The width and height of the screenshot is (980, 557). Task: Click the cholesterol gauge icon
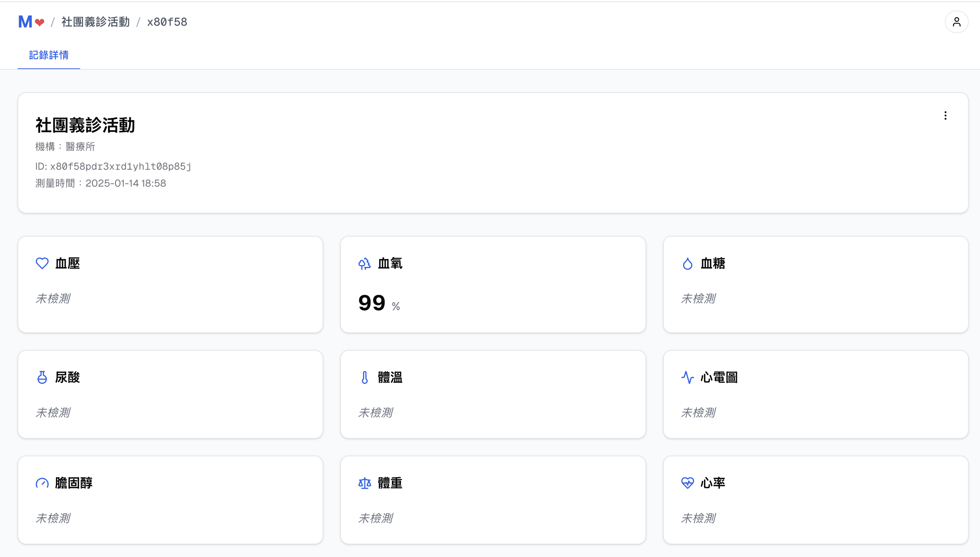click(42, 483)
